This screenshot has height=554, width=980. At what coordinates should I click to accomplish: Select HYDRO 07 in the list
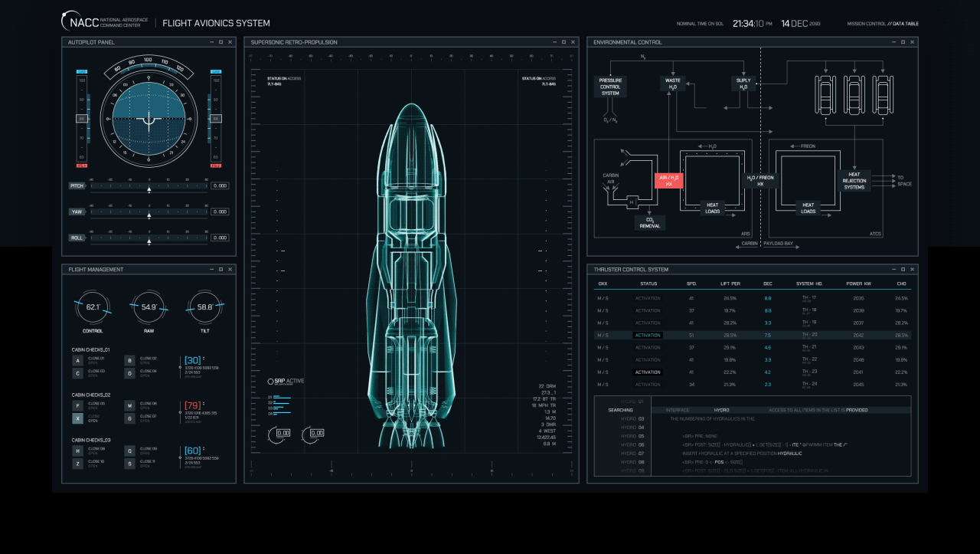coord(632,454)
